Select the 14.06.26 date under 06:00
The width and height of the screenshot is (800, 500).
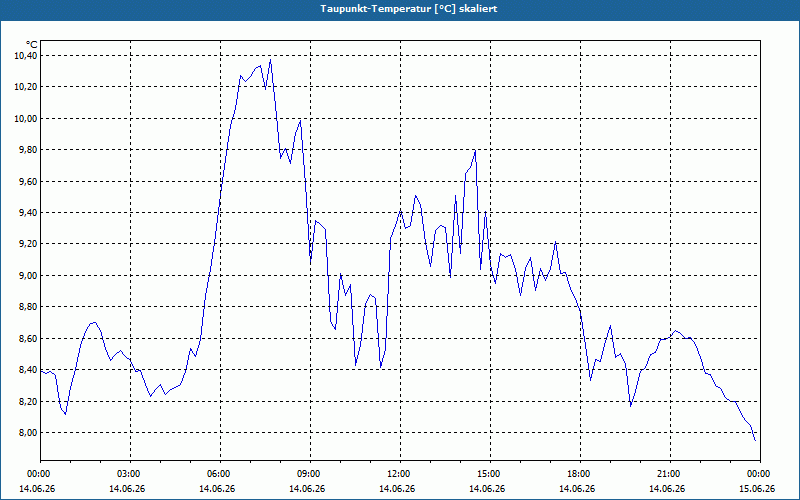tap(217, 489)
